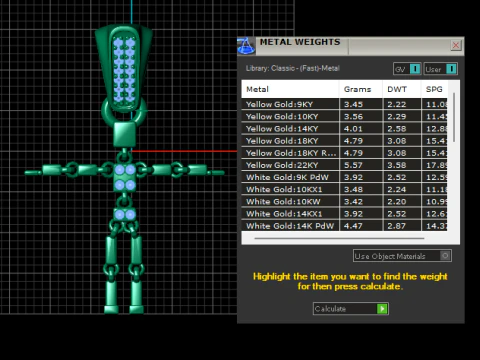Select the Yellow Gold:18KY R... row
The image size is (480, 360).
pyautogui.click(x=344, y=153)
